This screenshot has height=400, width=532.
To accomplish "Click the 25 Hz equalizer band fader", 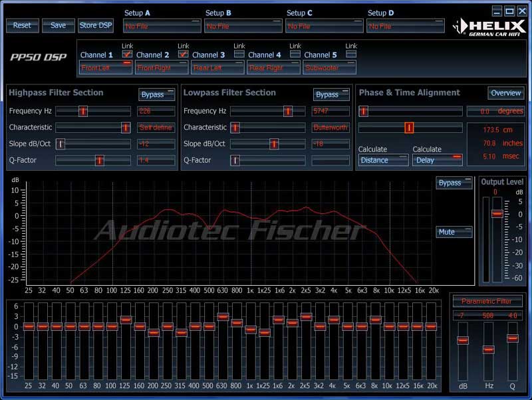I will point(29,327).
